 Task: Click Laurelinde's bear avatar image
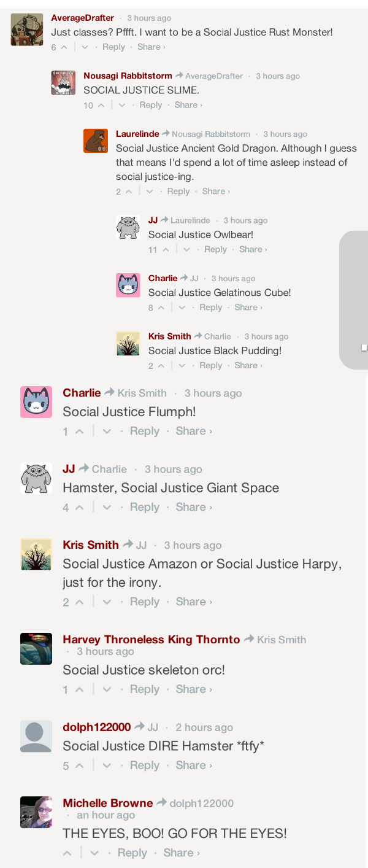[x=96, y=141]
